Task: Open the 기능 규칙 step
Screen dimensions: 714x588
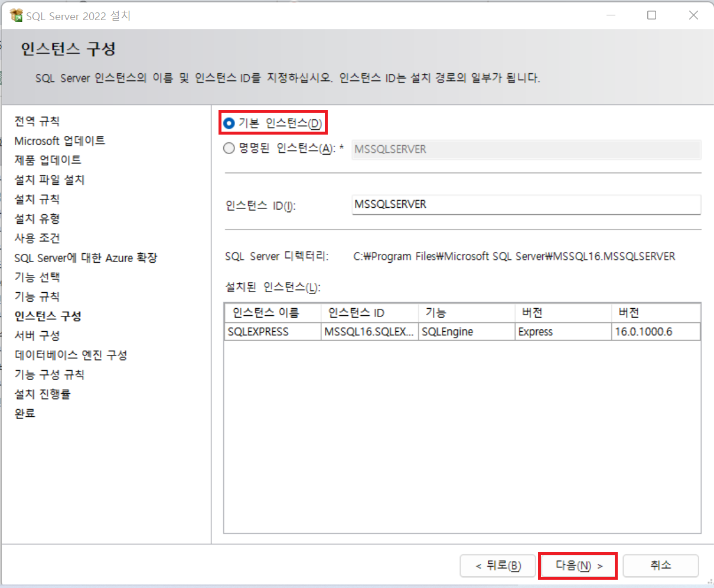Action: tap(37, 296)
